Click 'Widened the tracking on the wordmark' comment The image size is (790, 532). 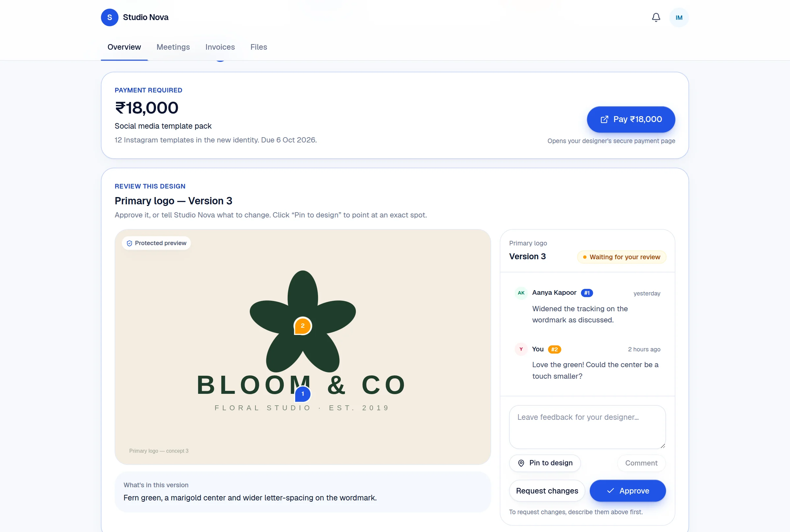click(x=580, y=314)
